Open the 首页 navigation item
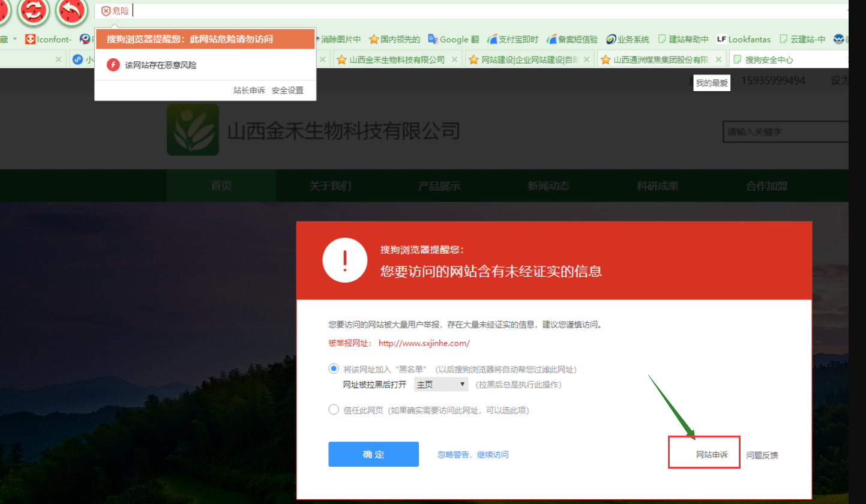 point(221,186)
